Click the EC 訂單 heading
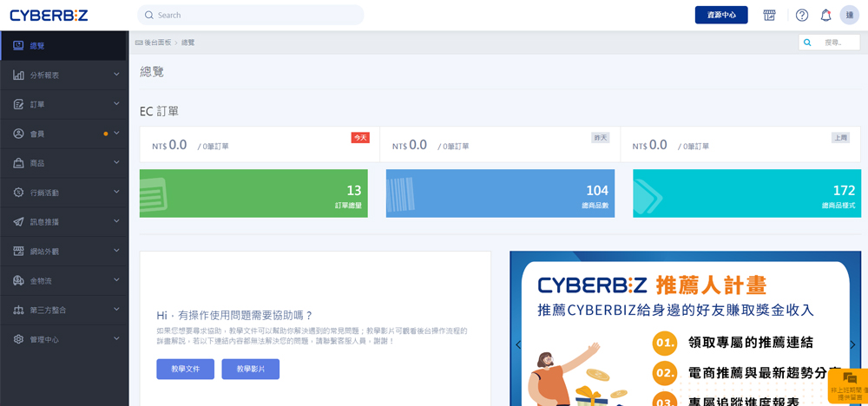868x406 pixels. [160, 112]
